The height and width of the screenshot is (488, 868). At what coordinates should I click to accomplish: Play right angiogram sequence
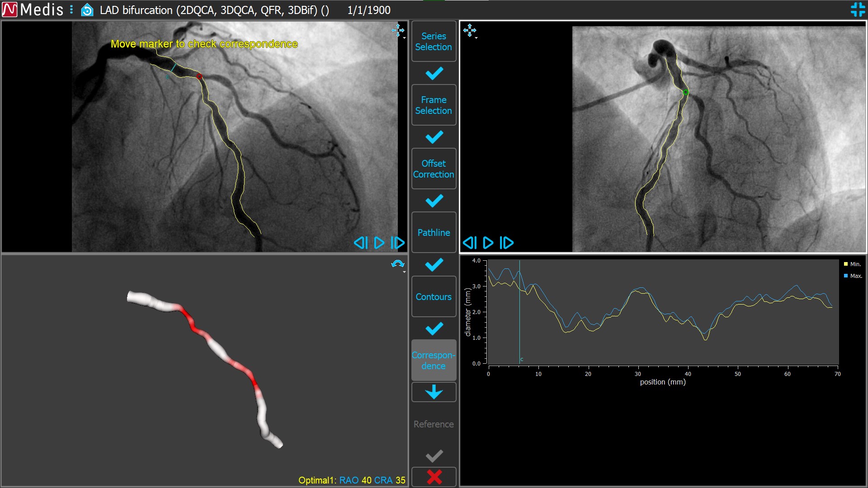488,243
